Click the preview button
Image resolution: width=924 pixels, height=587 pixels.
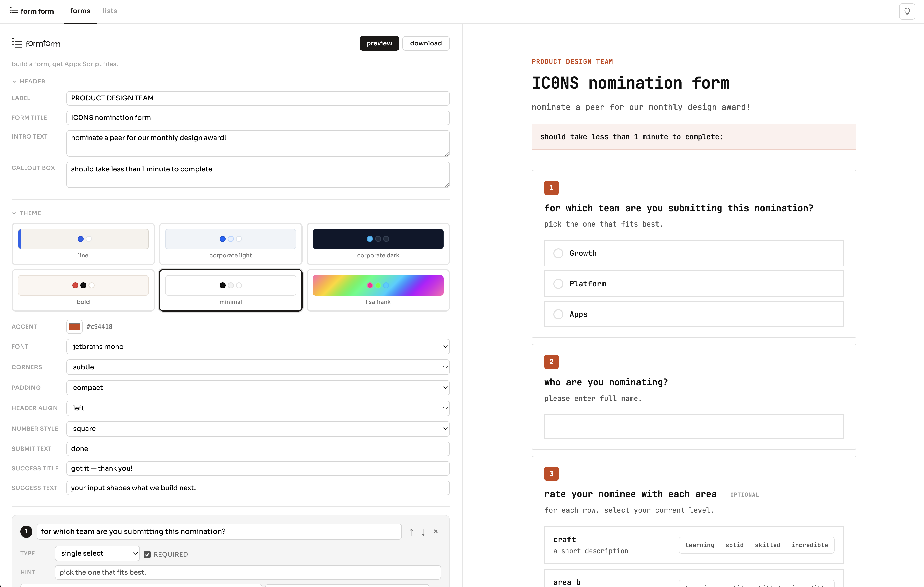(379, 43)
